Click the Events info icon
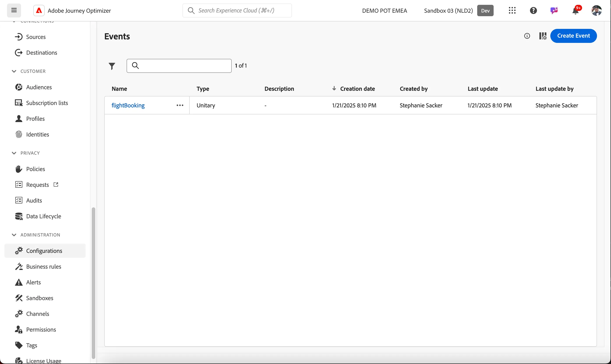This screenshot has height=364, width=611. pos(527,36)
